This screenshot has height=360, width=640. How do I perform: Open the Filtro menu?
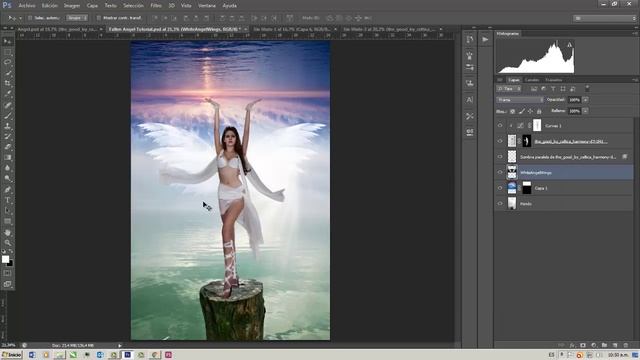point(156,6)
